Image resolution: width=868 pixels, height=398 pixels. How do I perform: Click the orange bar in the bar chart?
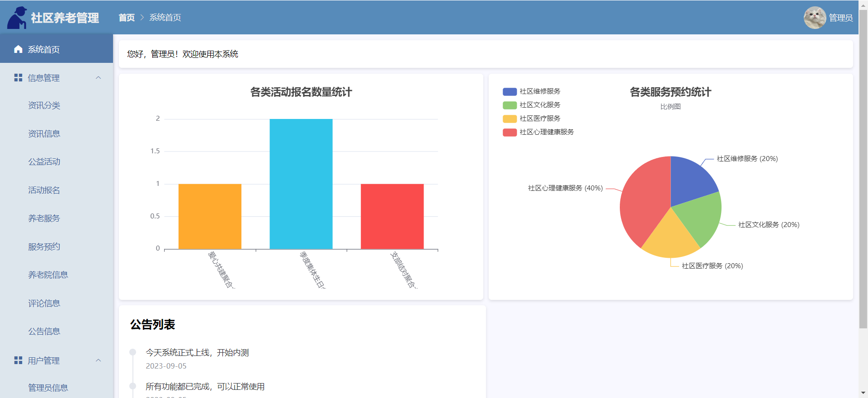point(210,216)
